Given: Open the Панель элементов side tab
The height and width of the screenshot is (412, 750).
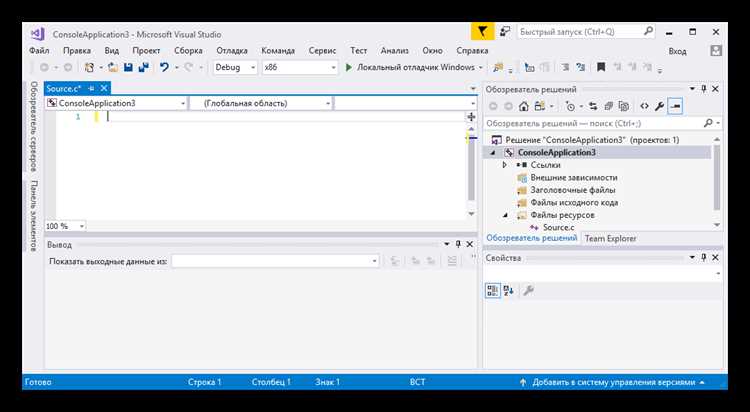Looking at the screenshot, I should [x=33, y=215].
